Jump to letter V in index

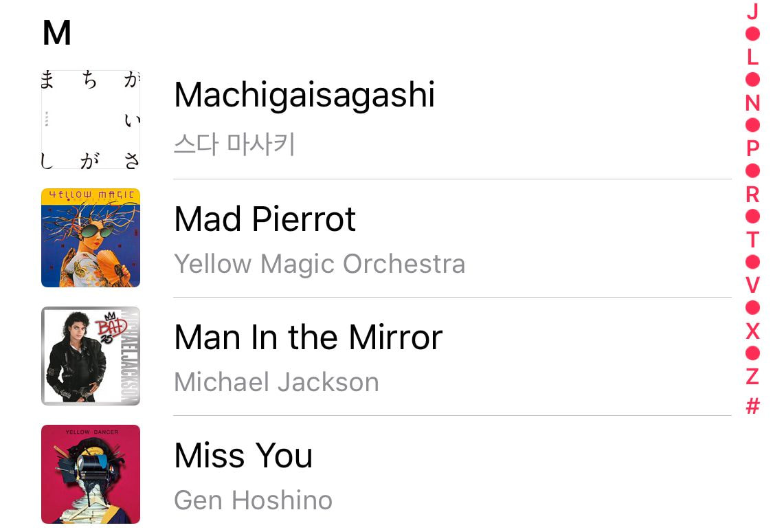(x=752, y=285)
